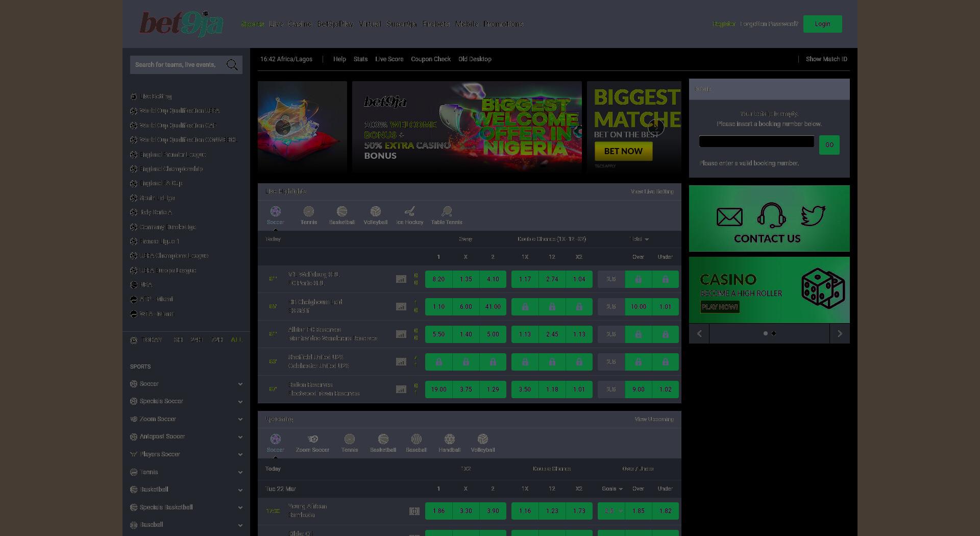Select second carousel dot indicator
Screen dimensions: 980x536
pyautogui.click(x=774, y=333)
